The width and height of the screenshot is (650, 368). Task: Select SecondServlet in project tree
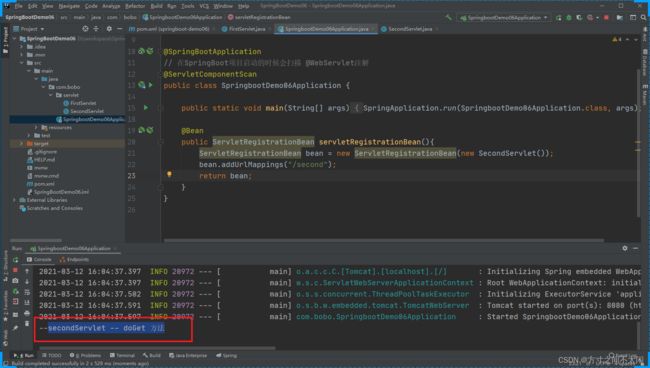[x=83, y=111]
